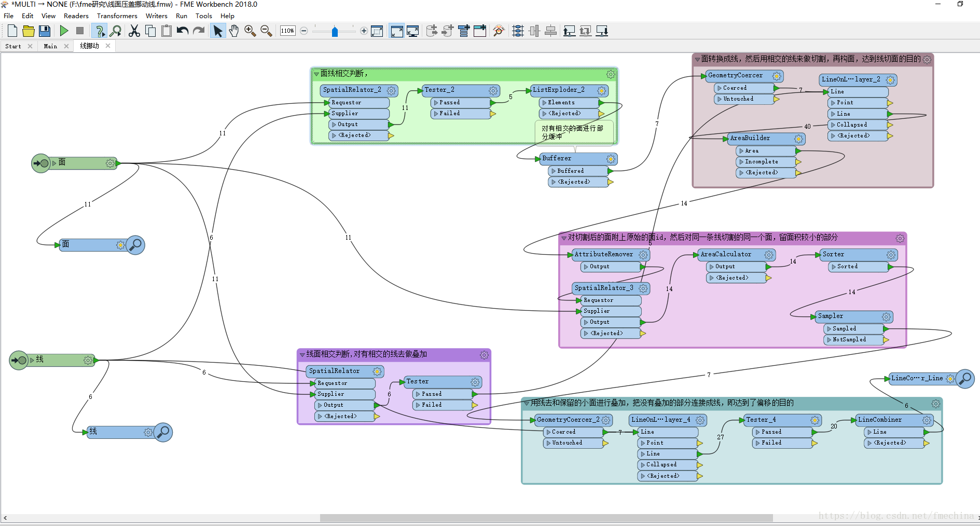
Task: Save the workspace with the floppy icon
Action: pos(45,31)
